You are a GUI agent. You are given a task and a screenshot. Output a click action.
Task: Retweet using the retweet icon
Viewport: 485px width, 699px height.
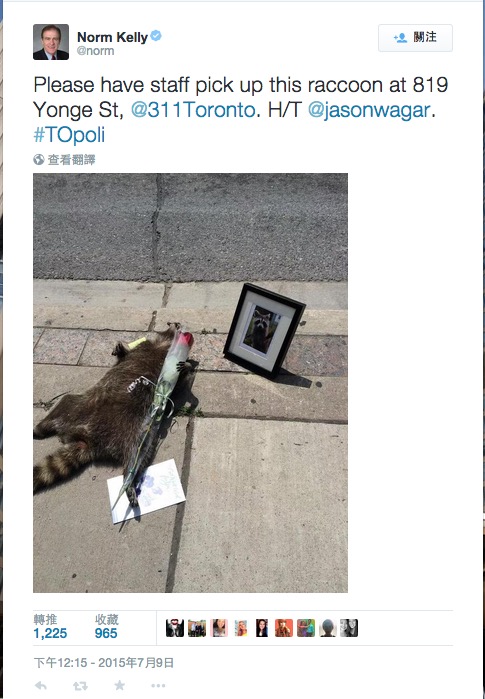tap(80, 686)
